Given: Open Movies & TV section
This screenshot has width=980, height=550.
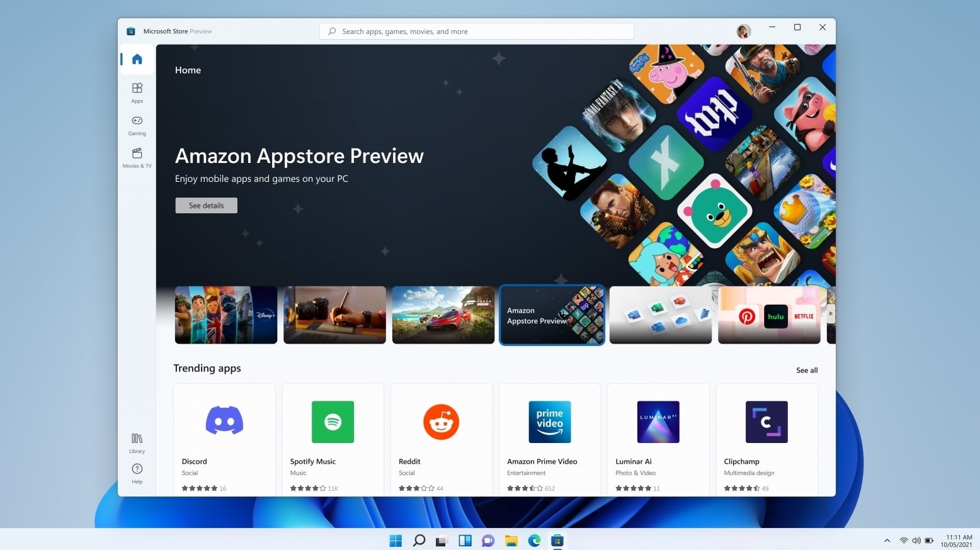Looking at the screenshot, I should tap(137, 157).
